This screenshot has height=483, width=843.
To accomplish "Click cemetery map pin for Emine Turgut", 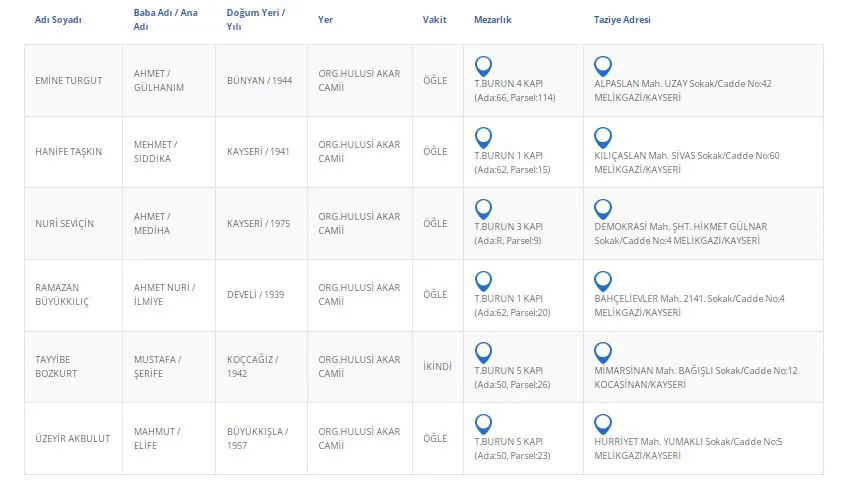I will (x=483, y=66).
